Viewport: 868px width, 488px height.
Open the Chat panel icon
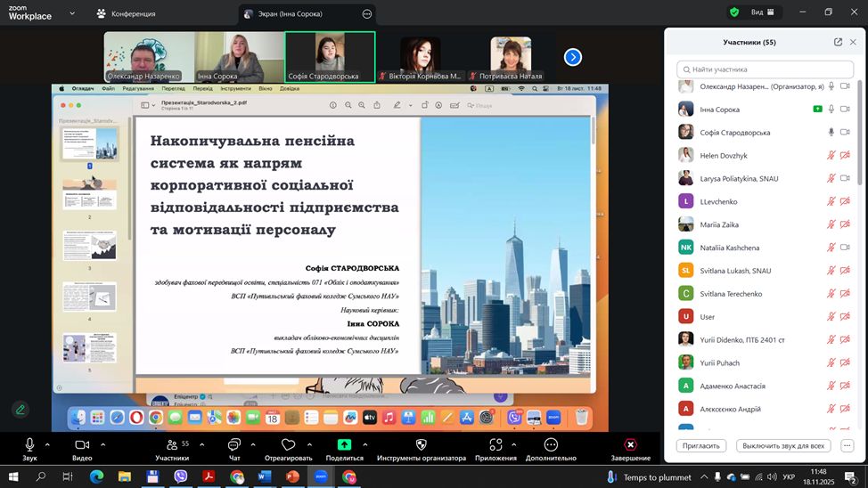234,444
